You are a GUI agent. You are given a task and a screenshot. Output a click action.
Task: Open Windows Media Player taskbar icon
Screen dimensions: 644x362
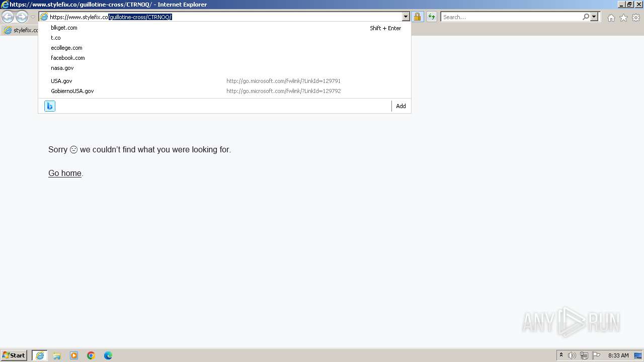74,355
